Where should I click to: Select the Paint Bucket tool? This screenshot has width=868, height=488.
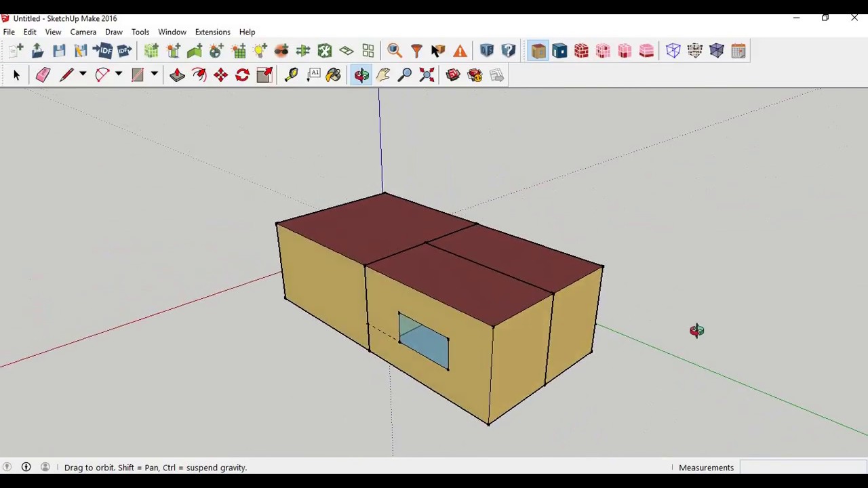click(334, 75)
